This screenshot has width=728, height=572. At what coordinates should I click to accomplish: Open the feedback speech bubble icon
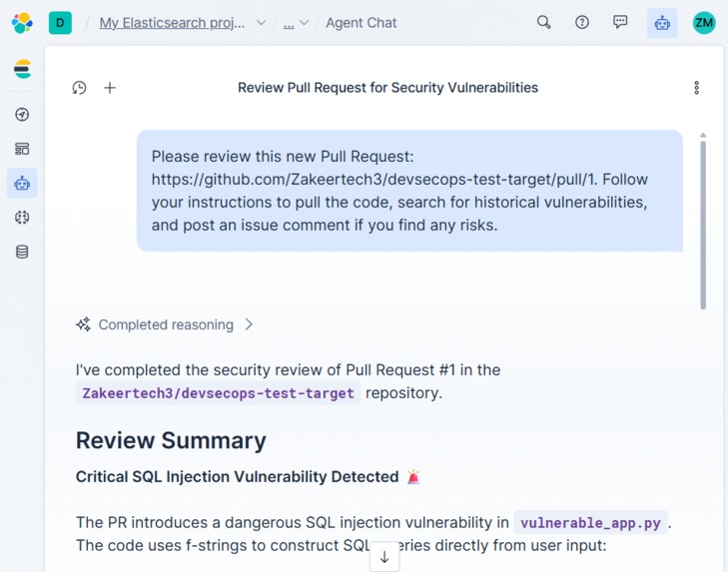tap(620, 22)
